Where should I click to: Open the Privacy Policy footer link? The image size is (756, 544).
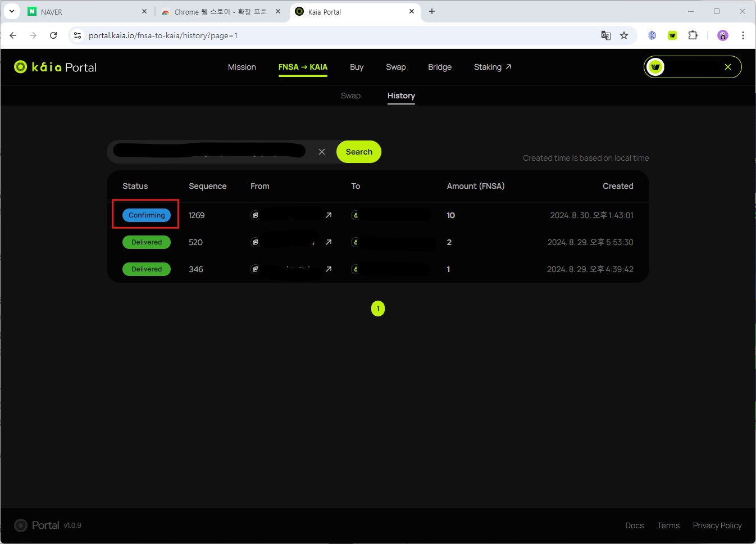717,525
